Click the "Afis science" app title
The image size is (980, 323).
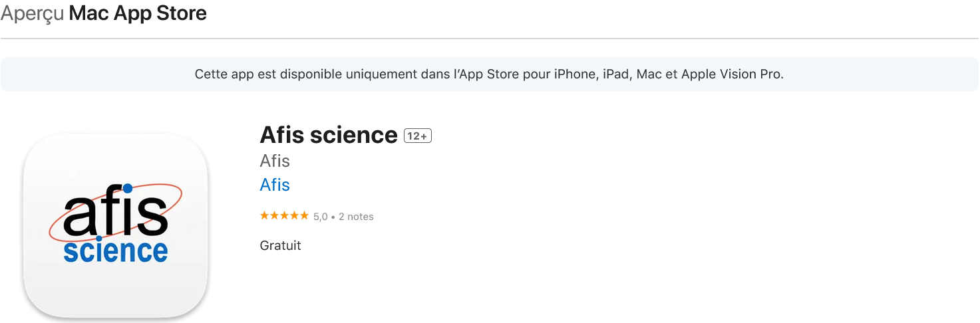pyautogui.click(x=329, y=135)
